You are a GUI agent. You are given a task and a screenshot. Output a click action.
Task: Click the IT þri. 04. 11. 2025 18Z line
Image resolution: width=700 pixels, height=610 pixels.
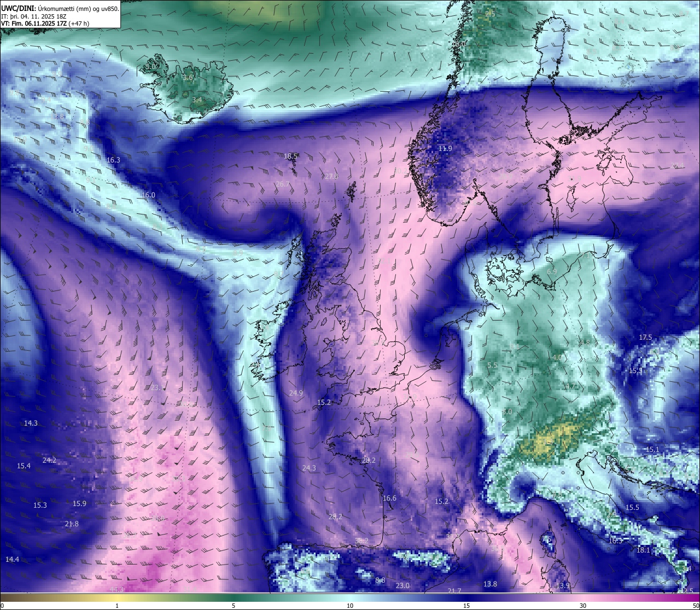click(34, 16)
